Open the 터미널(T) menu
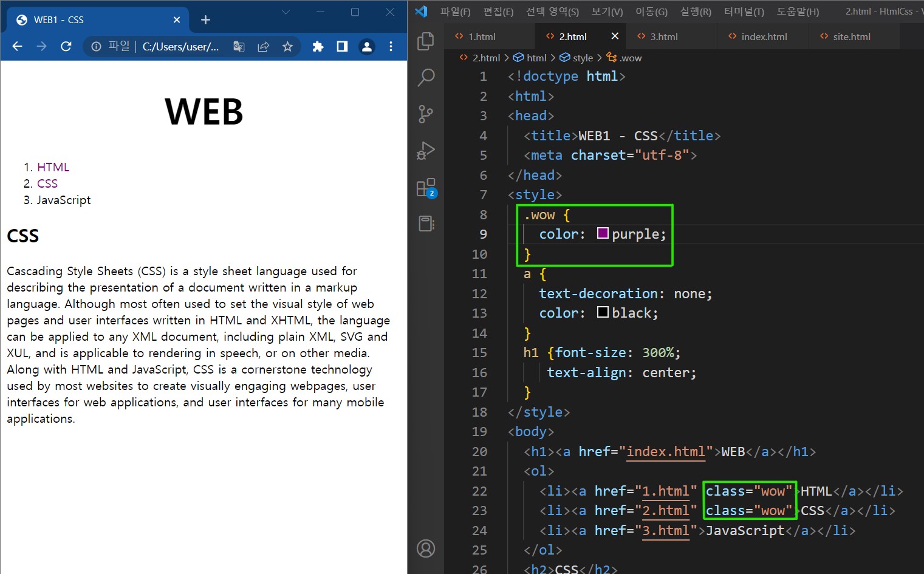This screenshot has height=574, width=924. tap(744, 12)
